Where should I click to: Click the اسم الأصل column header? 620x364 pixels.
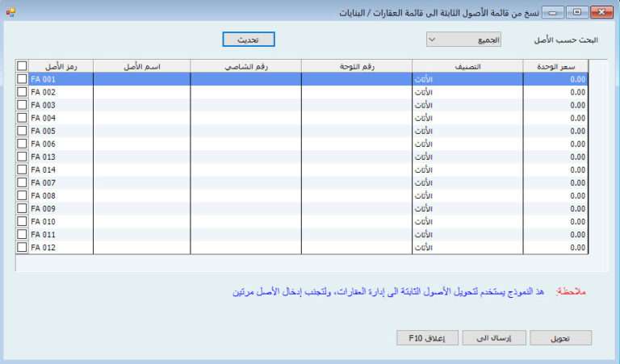(142, 66)
